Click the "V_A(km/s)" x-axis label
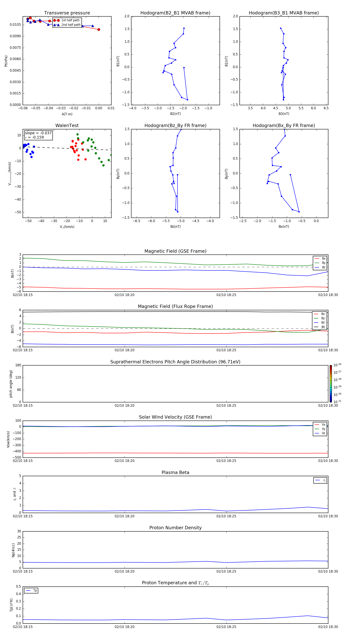 coord(67,227)
